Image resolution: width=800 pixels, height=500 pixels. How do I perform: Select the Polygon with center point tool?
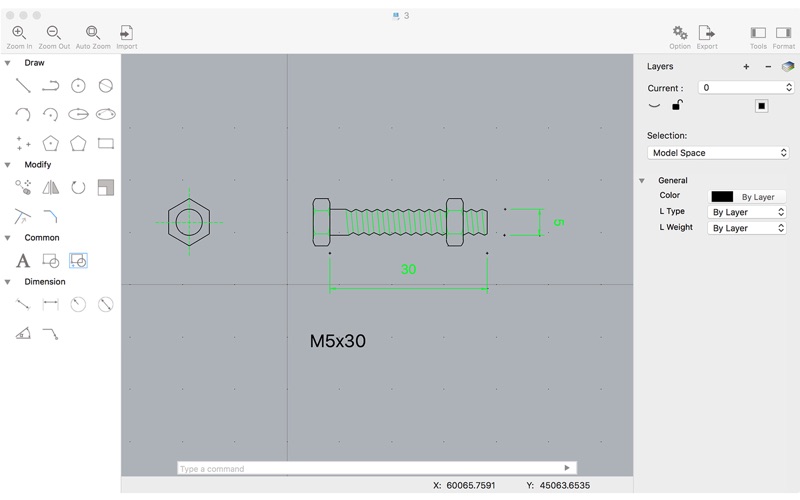pyautogui.click(x=51, y=143)
